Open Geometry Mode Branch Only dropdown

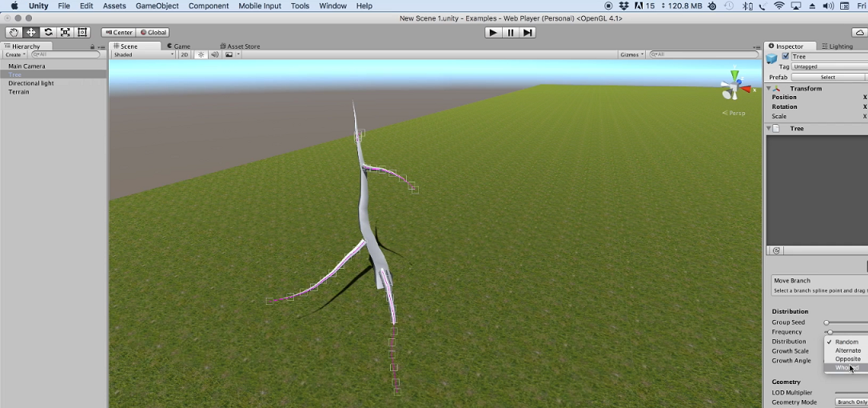[851, 402]
